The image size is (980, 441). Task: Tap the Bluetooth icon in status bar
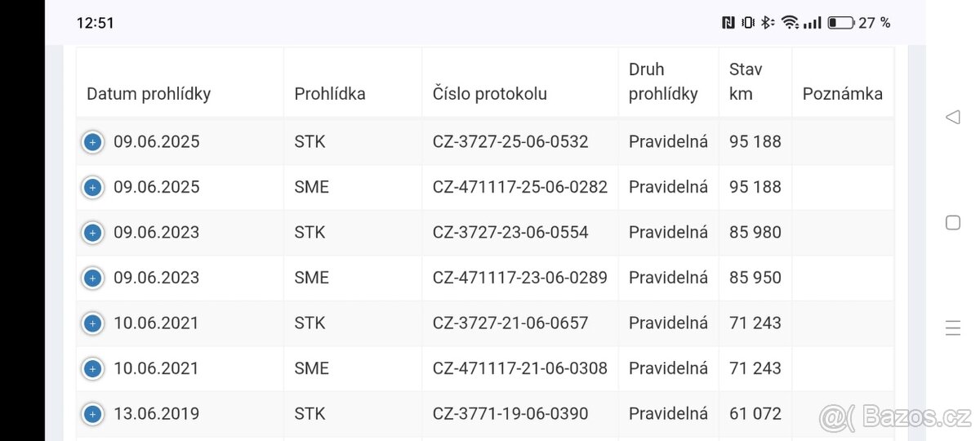(767, 23)
